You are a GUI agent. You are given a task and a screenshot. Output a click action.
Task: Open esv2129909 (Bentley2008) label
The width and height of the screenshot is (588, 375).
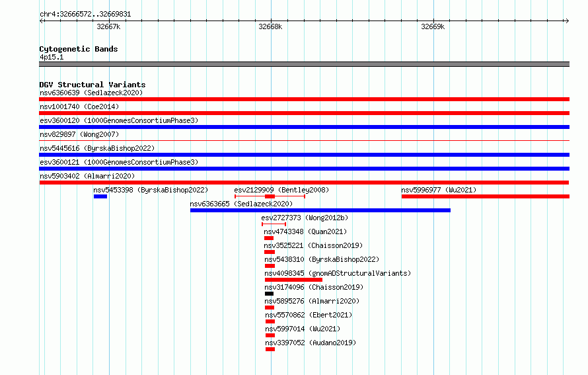281,190
